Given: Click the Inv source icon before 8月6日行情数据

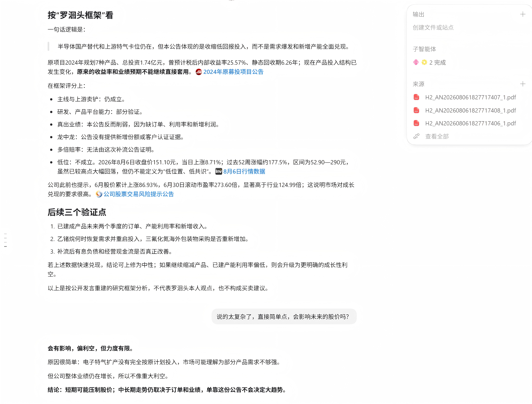Looking at the screenshot, I should pos(218,171).
